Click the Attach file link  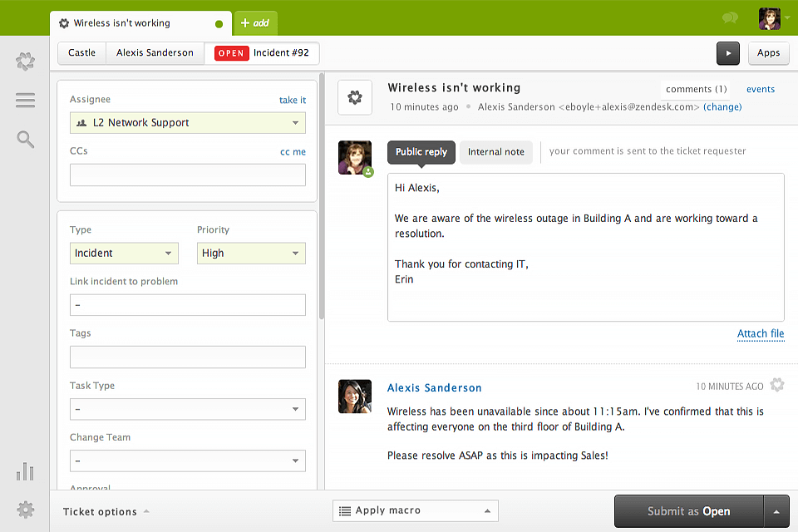[x=760, y=333]
